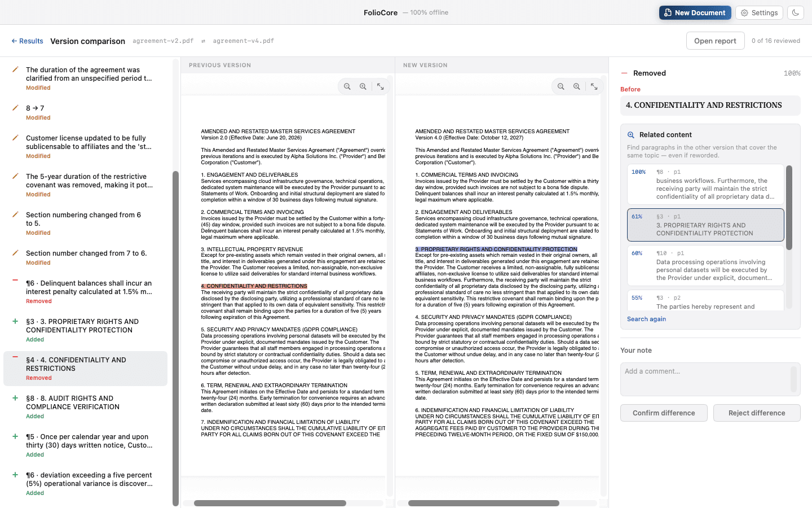Click the changes list vertical scrollbar
Image resolution: width=812 pixels, height=508 pixels.
click(175, 339)
